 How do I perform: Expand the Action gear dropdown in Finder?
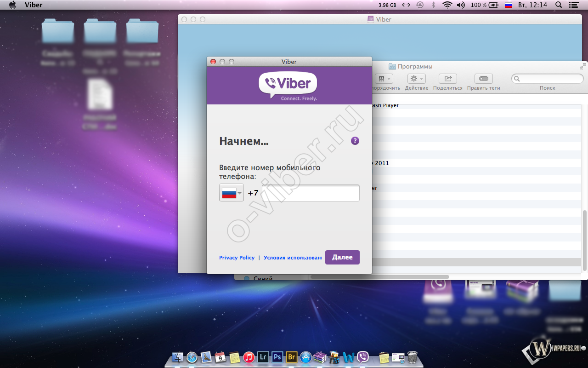click(x=417, y=79)
